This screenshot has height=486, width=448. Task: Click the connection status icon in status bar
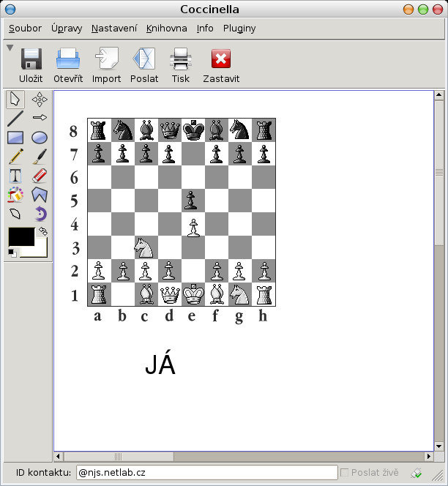416,473
